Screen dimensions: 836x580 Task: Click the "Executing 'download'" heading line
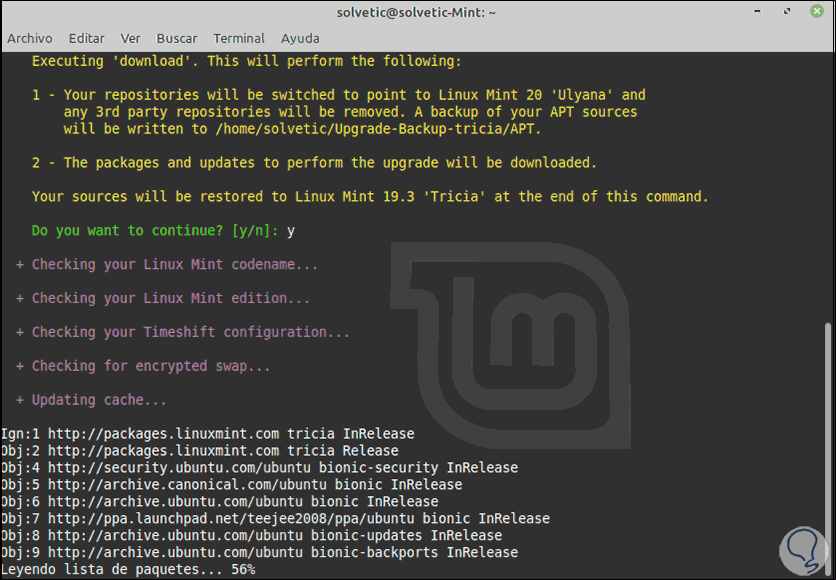247,61
